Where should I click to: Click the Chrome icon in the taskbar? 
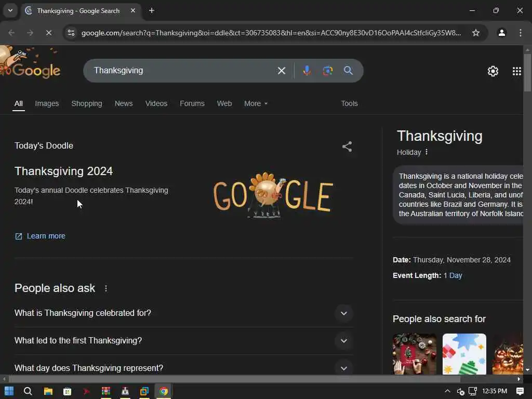point(164,391)
